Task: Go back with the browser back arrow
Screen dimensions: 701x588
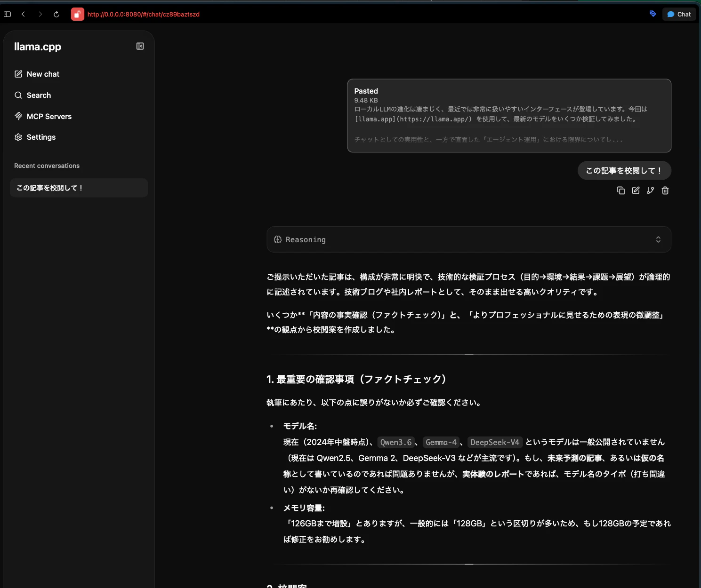Action: 23,14
